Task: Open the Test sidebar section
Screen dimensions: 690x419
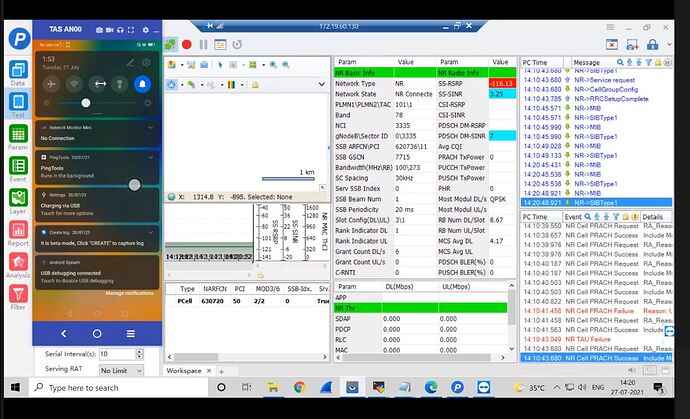Action: point(18,104)
